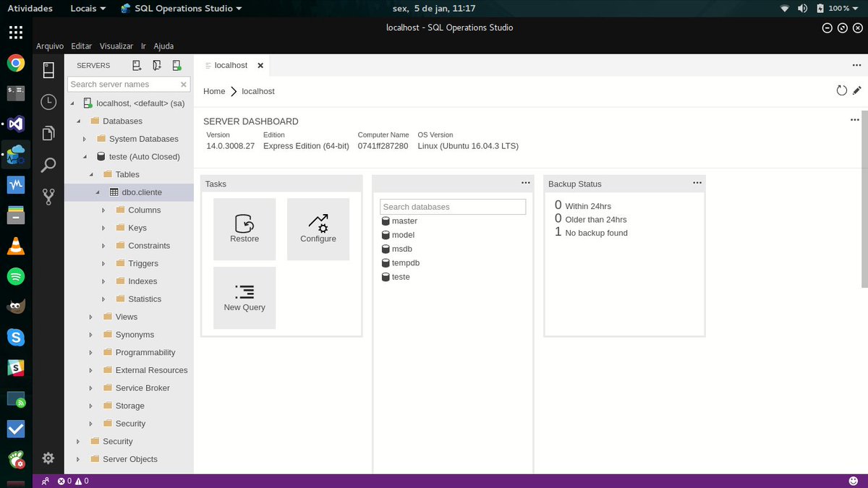Viewport: 868px width, 488px height.
Task: Clear the server search field X
Action: (x=184, y=85)
